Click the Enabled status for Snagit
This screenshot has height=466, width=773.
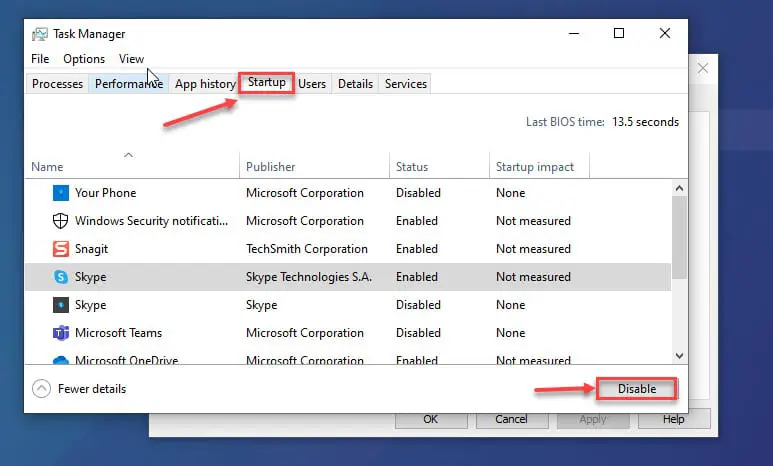417,249
